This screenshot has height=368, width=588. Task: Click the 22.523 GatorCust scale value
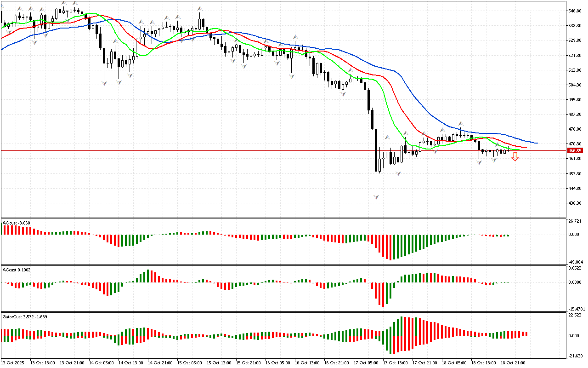click(x=575, y=315)
